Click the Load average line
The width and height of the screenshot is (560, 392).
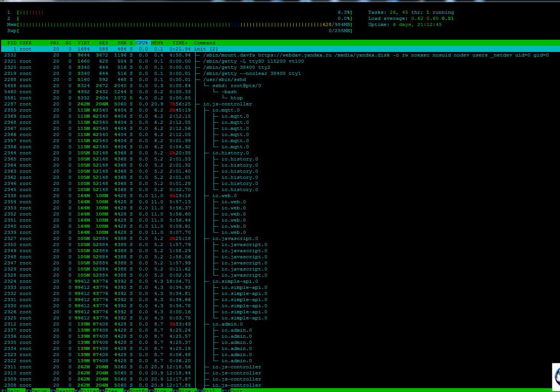tap(411, 18)
